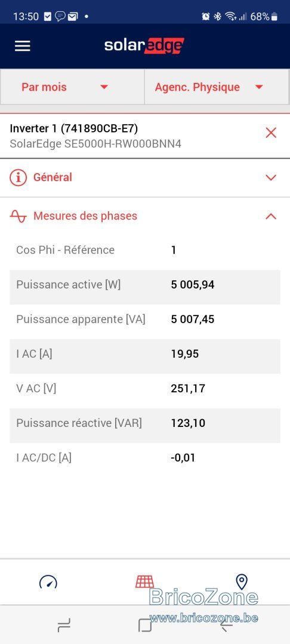
Task: Tap the Inverter 1 serial number title
Action: (x=74, y=129)
